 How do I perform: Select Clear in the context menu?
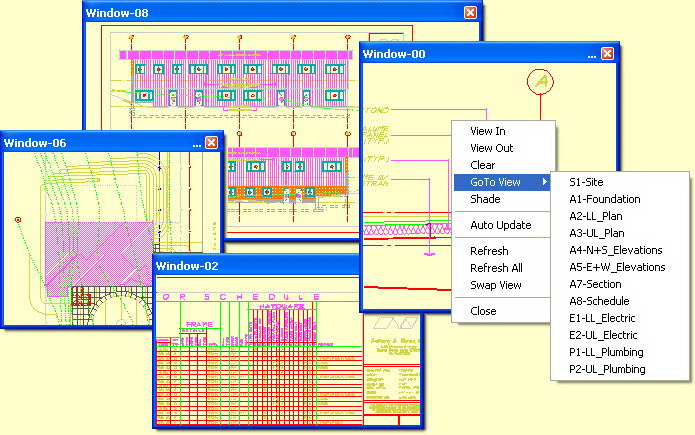[482, 165]
